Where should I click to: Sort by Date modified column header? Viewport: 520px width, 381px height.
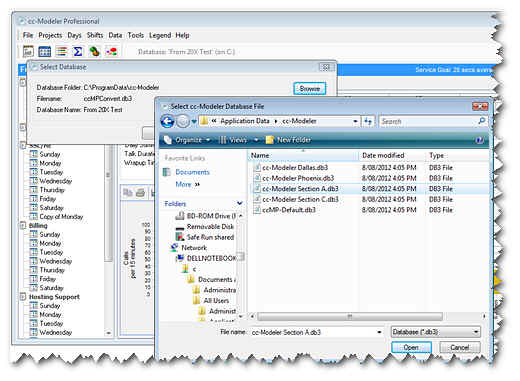coord(392,155)
